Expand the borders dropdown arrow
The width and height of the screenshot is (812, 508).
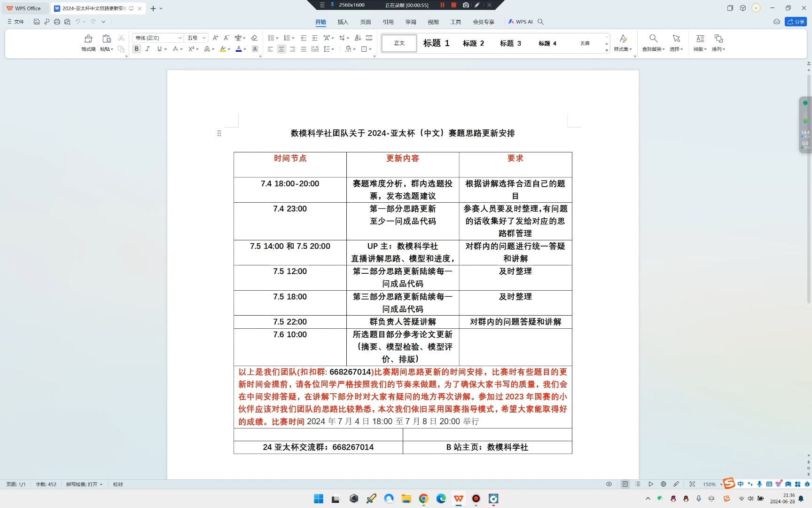tap(370, 49)
